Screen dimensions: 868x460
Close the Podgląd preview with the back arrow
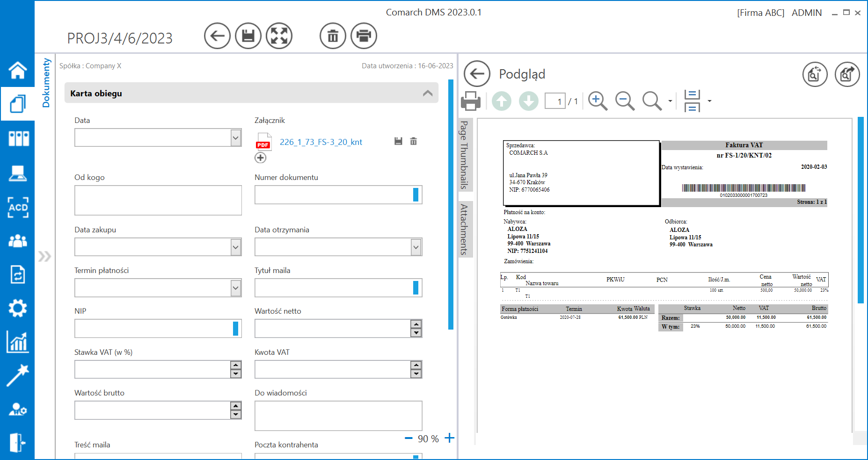[477, 74]
